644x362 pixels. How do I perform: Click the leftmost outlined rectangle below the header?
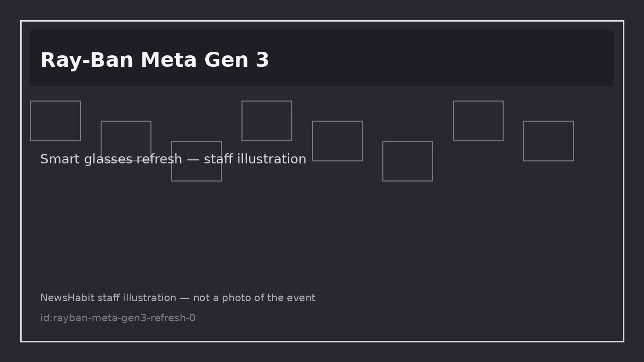click(55, 121)
